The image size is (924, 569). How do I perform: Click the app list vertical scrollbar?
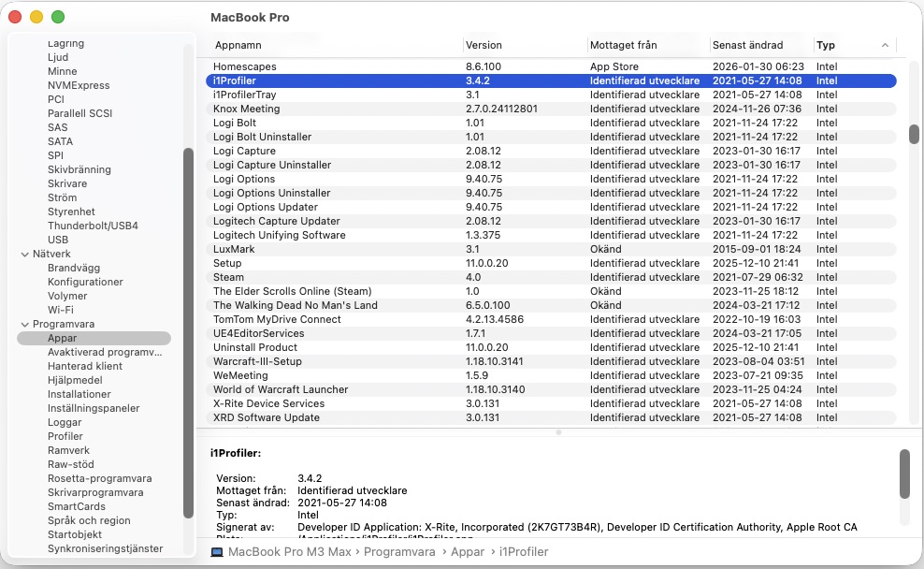point(914,134)
